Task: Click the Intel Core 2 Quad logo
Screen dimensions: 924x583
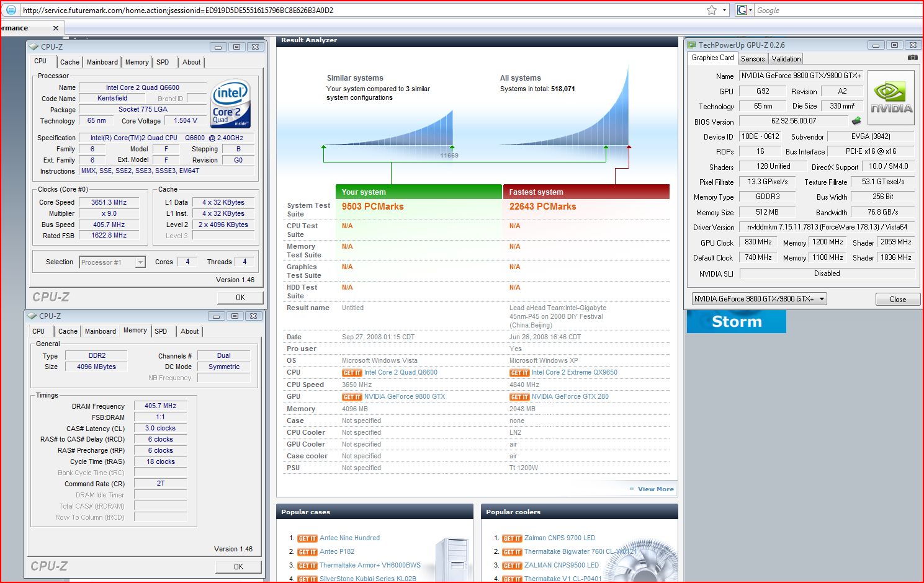Action: (x=230, y=104)
